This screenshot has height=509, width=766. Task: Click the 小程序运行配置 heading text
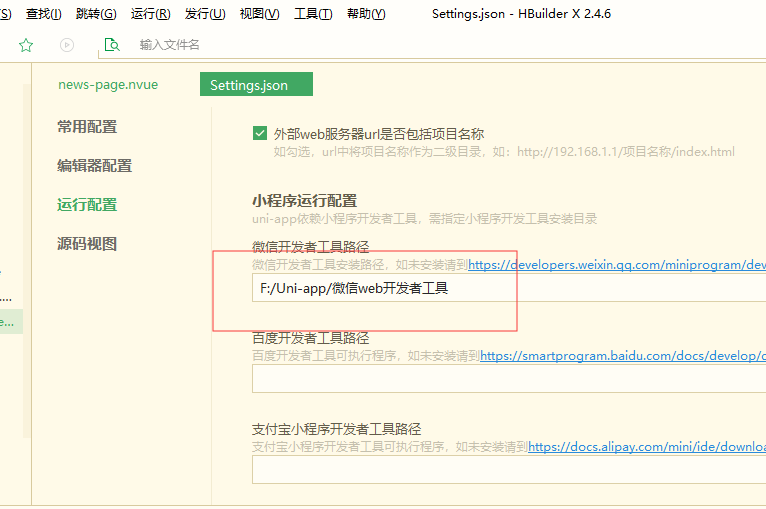pyautogui.click(x=304, y=201)
